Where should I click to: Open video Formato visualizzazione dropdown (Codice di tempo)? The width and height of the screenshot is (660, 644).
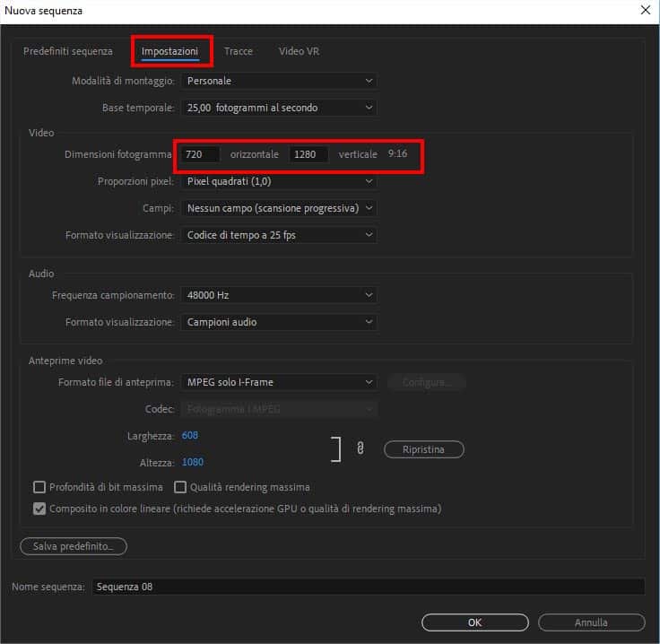click(279, 235)
